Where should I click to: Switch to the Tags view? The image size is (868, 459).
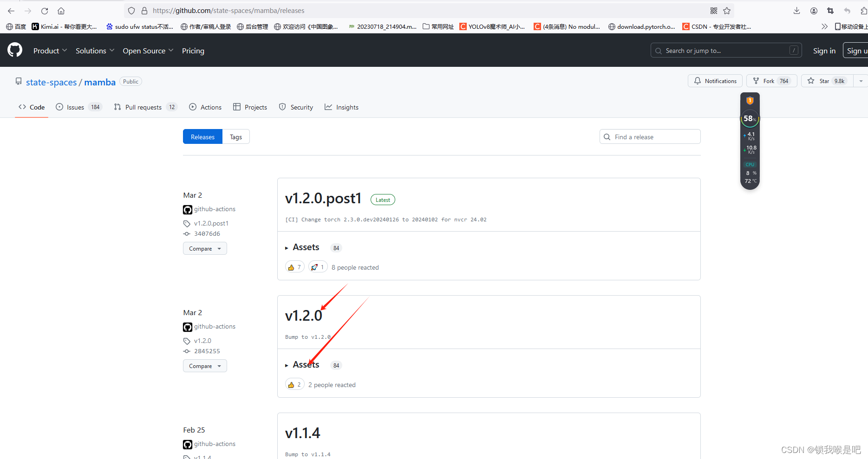(236, 137)
